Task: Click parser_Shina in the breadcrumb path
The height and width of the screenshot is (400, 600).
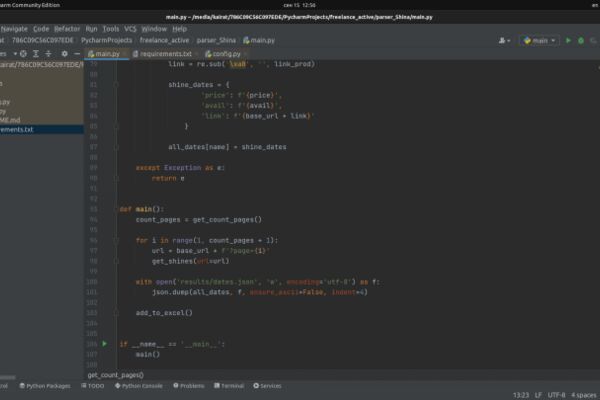Action: tap(216, 40)
